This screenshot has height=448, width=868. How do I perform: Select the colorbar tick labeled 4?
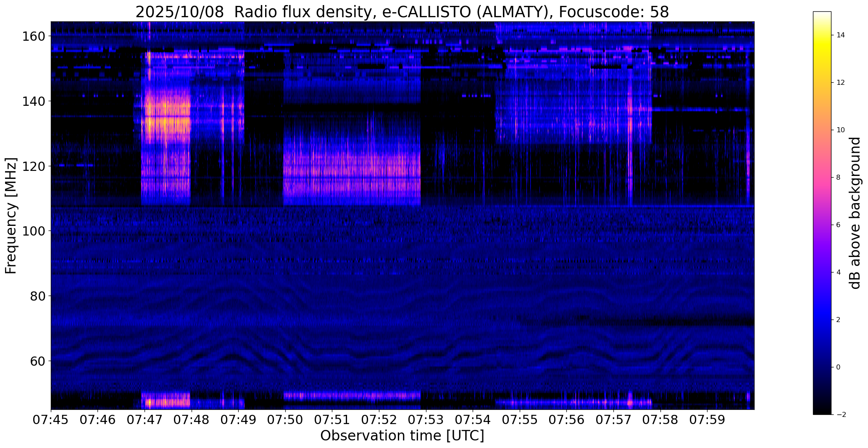pyautogui.click(x=838, y=272)
